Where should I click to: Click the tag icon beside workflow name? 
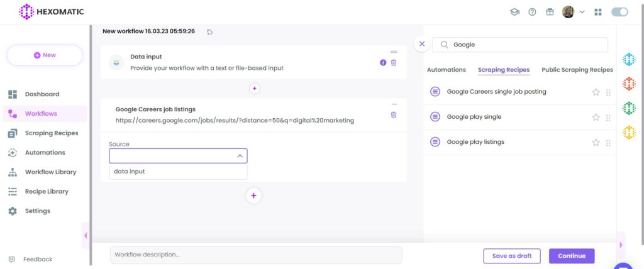coord(210,32)
